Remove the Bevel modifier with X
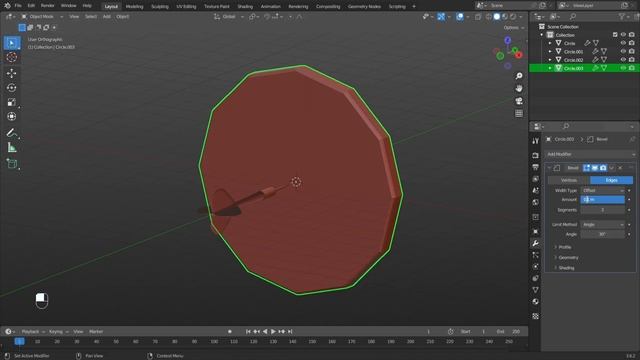The image size is (640, 360). [620, 168]
